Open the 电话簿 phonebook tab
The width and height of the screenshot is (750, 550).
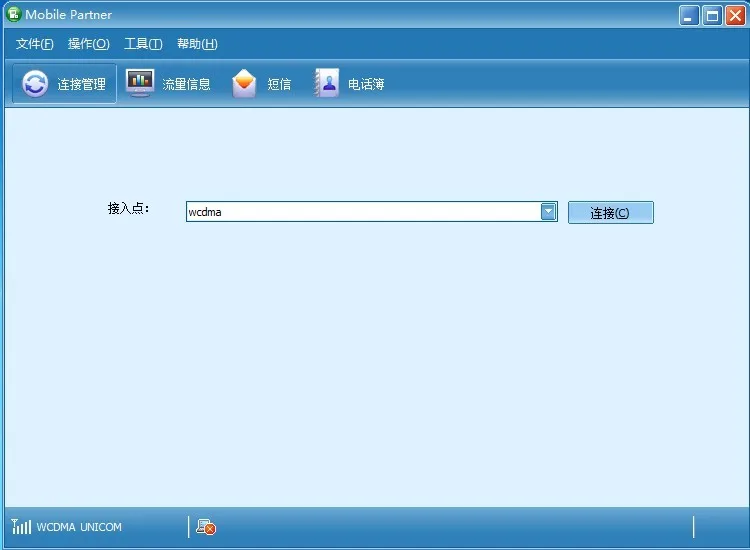tap(350, 84)
